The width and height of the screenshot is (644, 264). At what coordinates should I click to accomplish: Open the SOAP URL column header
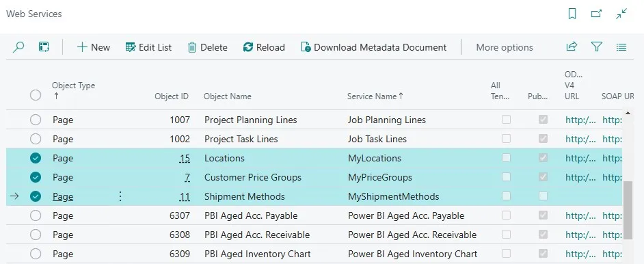pyautogui.click(x=617, y=96)
